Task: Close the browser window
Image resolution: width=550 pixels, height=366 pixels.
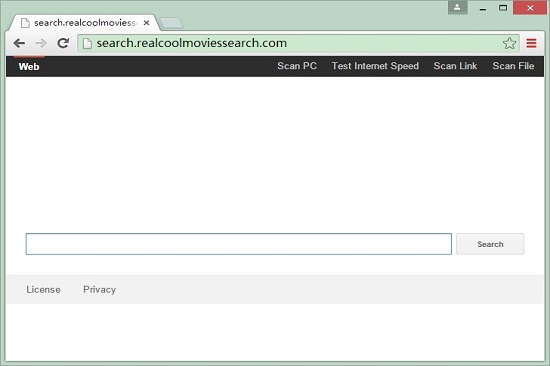Action: point(530,8)
